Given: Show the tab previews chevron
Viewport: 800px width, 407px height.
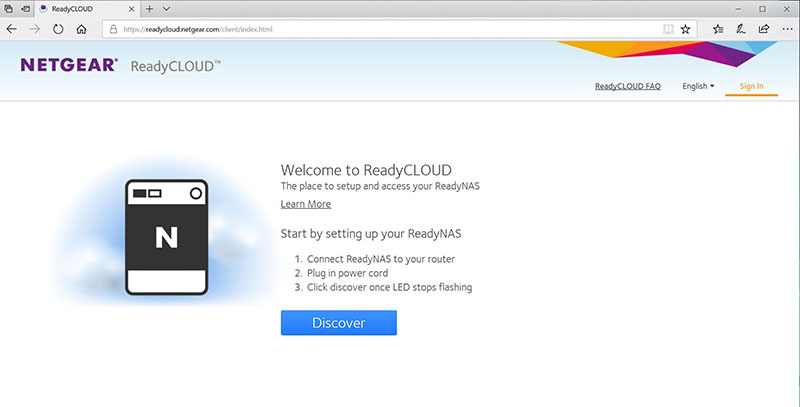Looking at the screenshot, I should coord(166,9).
